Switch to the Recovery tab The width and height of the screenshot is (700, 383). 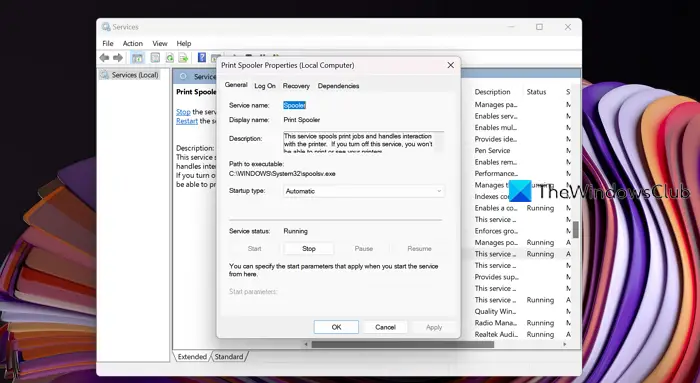pyautogui.click(x=296, y=86)
